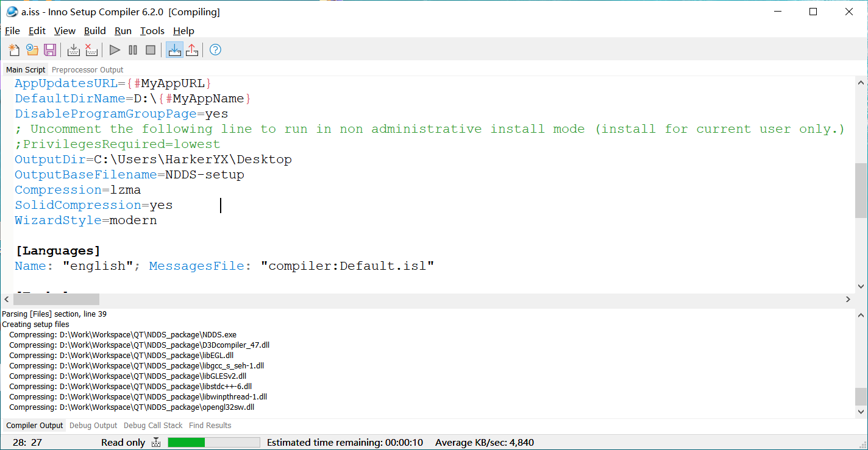This screenshot has height=450, width=868.
Task: Select the Find Results tab
Action: [x=210, y=426]
